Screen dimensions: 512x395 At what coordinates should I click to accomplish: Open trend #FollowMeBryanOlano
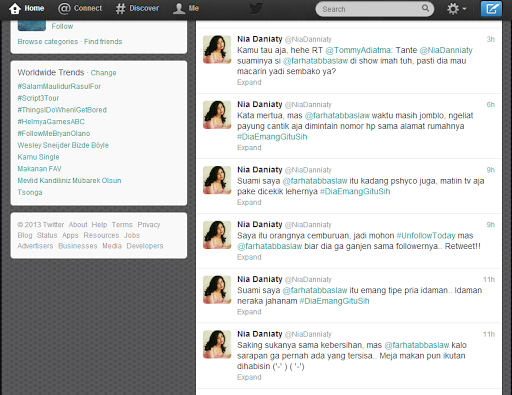click(x=54, y=133)
